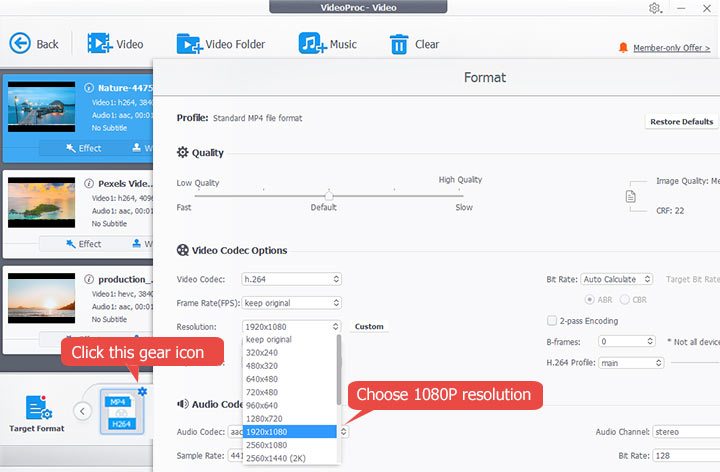Open info icon for Nature-4475 video
The width and height of the screenshot is (720, 472).
89,88
